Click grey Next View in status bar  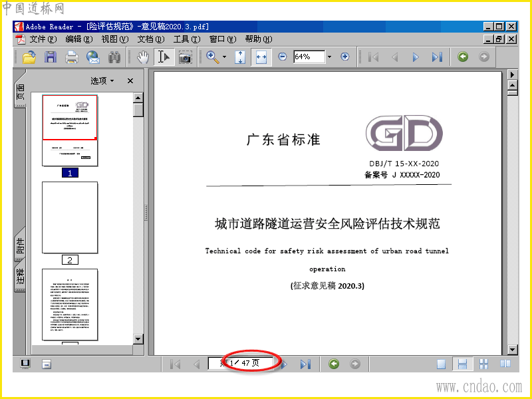click(x=355, y=364)
